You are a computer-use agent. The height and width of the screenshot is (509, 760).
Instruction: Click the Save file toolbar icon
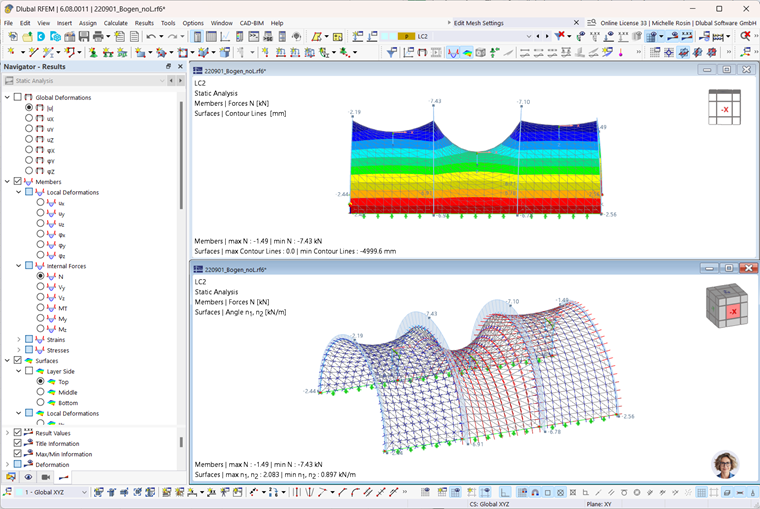tap(84, 36)
